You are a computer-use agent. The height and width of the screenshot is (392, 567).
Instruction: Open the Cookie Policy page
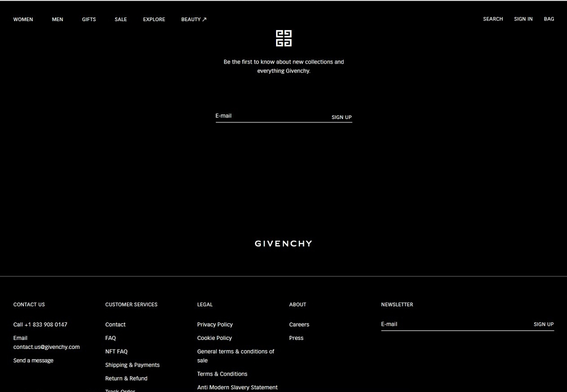point(214,338)
